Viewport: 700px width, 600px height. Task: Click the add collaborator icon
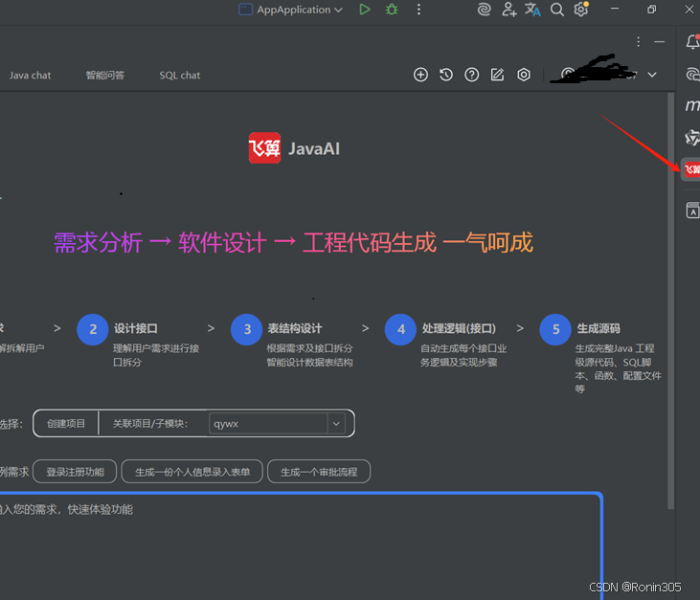point(508,10)
